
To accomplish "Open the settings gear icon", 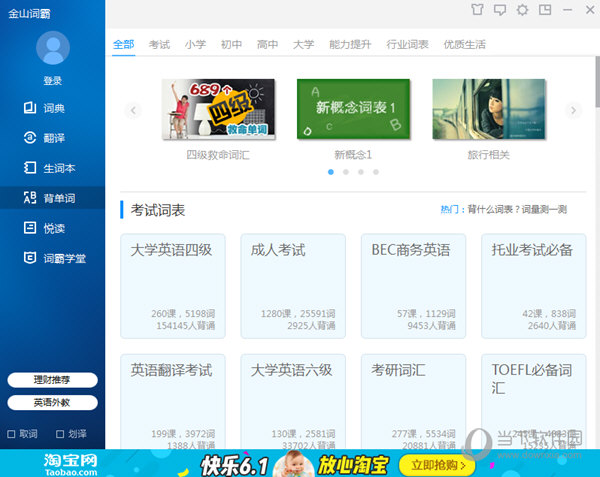I will 522,10.
